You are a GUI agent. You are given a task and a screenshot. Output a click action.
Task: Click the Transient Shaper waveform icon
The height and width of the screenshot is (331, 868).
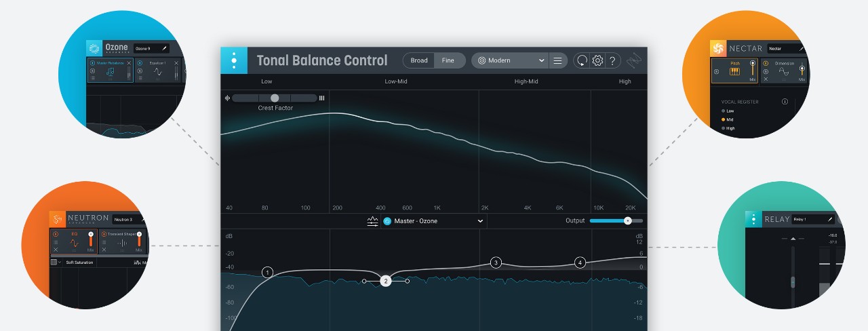(x=122, y=244)
